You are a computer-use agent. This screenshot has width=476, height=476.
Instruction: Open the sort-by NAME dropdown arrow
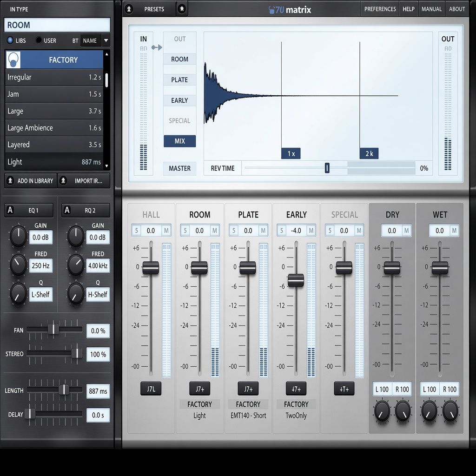pos(106,40)
